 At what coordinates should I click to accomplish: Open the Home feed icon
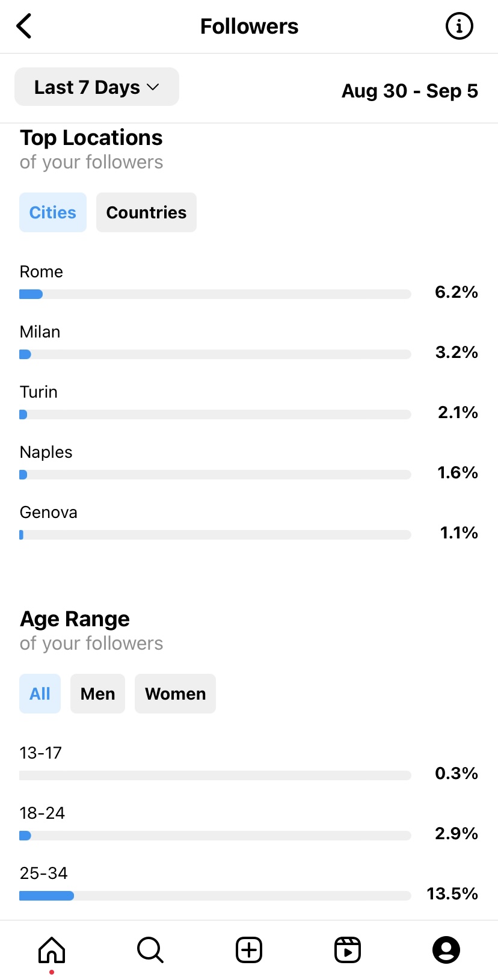52,950
